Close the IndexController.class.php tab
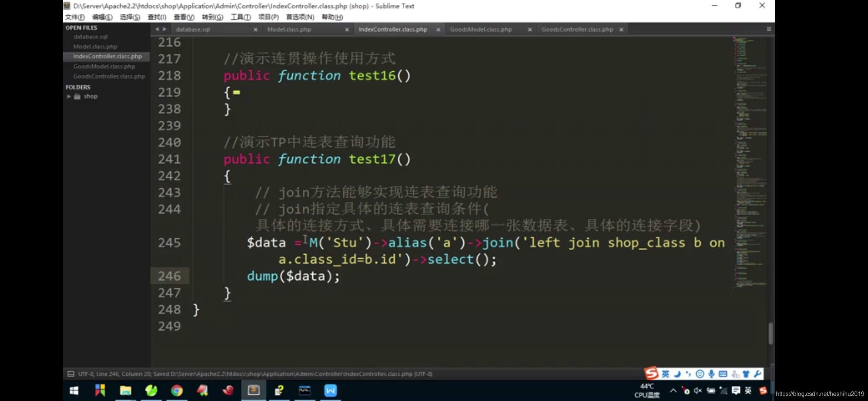Screen dimensions: 868x401 point(438,30)
